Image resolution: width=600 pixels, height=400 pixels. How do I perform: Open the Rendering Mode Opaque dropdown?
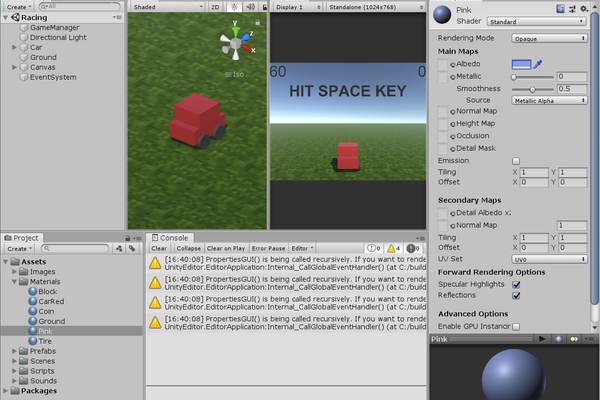pyautogui.click(x=549, y=38)
